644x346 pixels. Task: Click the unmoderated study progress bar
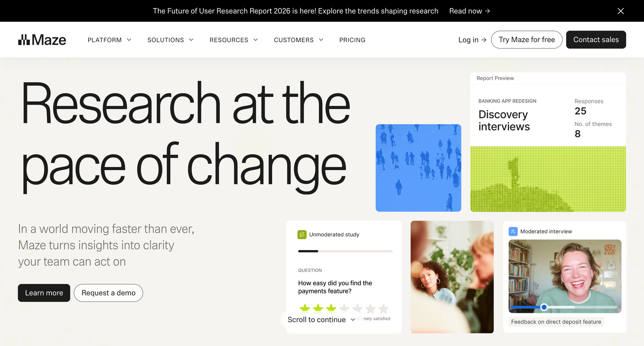tap(345, 251)
